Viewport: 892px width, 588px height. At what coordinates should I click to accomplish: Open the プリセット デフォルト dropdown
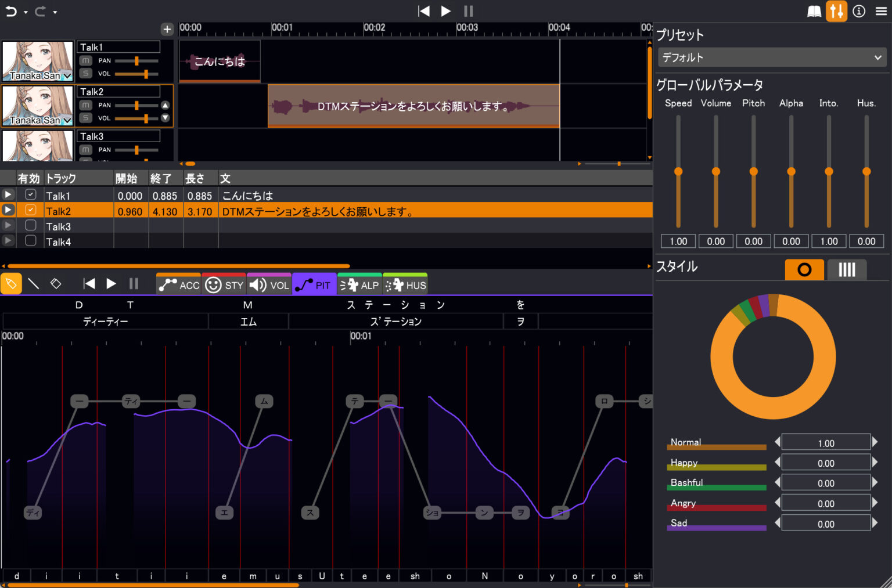click(x=772, y=57)
